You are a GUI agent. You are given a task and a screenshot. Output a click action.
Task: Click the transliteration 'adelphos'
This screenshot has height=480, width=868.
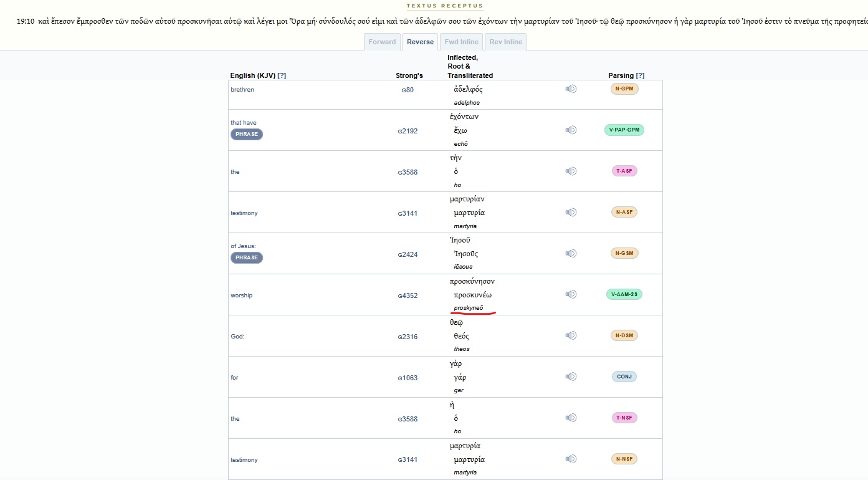tap(467, 103)
